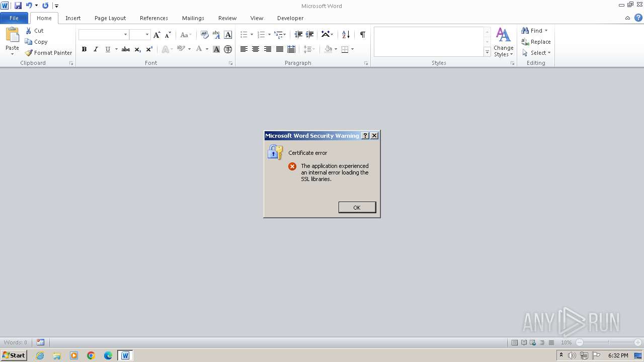This screenshot has width=644, height=362.
Task: Select the Format Painter brush
Action: pos(29,53)
